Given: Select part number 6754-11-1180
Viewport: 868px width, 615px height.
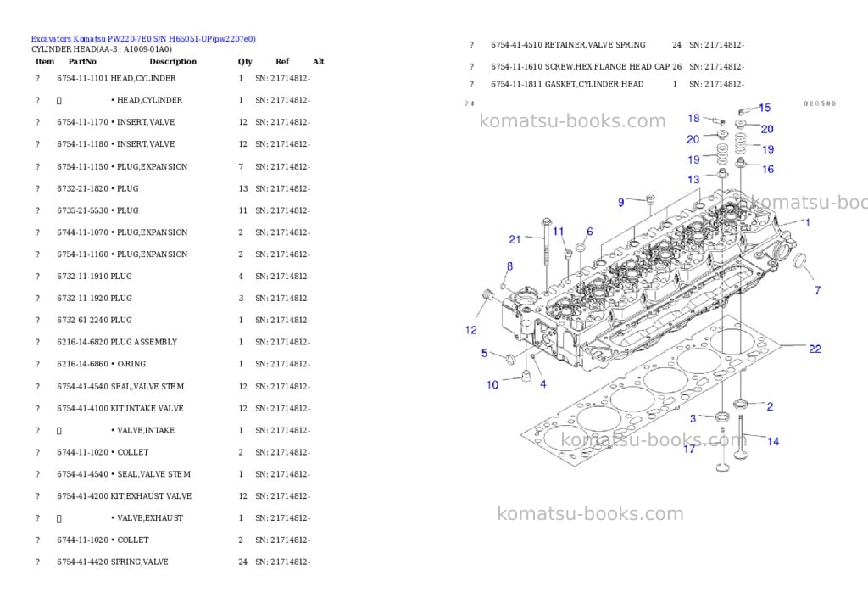Looking at the screenshot, I should (82, 144).
